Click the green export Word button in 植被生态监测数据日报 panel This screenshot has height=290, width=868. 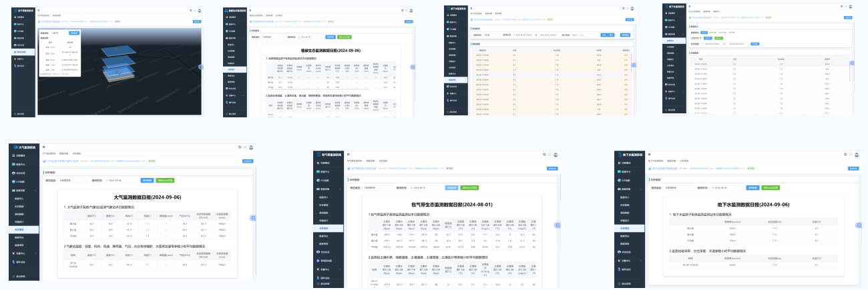pos(345,37)
